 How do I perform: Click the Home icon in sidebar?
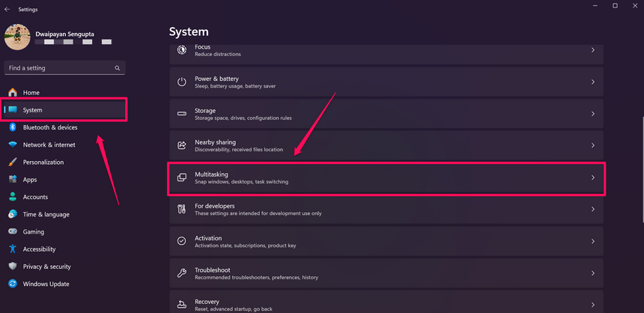coord(13,93)
